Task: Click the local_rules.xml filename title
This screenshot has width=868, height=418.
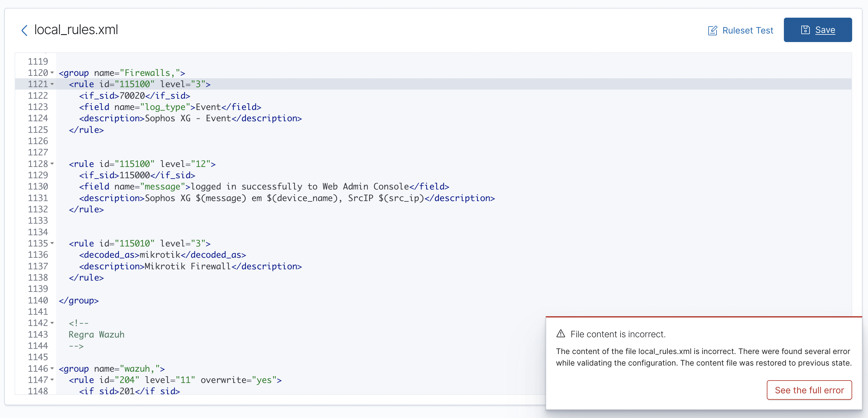Action: pos(76,30)
